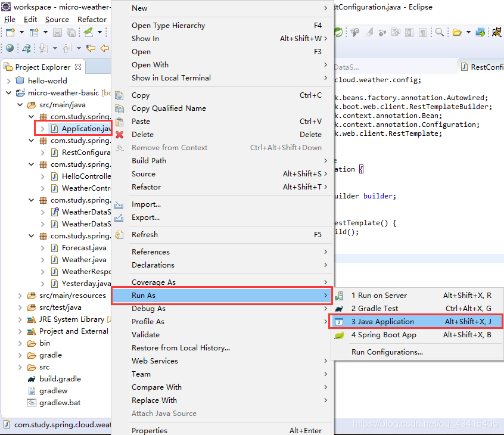This screenshot has height=435, width=504.
Task: Collapse the src/main/java folder
Action: point(20,104)
